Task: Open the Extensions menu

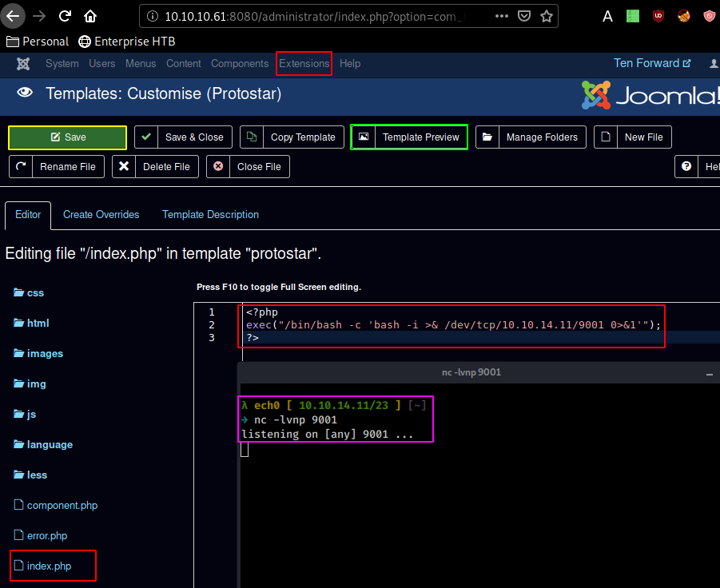Action: pyautogui.click(x=304, y=64)
